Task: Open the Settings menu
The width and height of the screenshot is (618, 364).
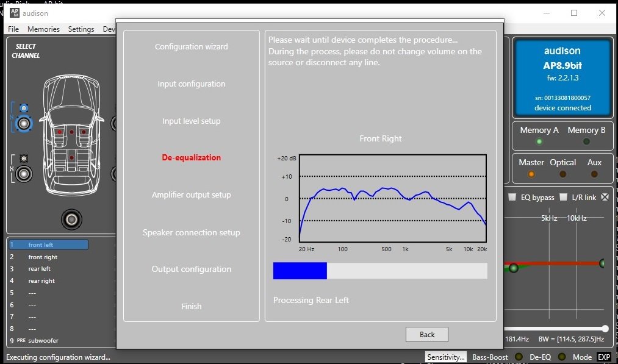Action: point(81,29)
